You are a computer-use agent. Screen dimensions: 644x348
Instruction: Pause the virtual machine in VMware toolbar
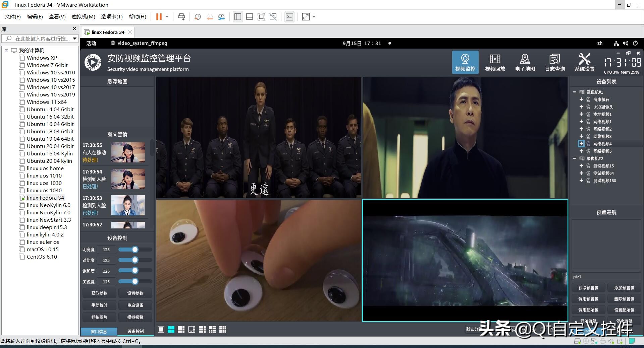[x=159, y=17]
